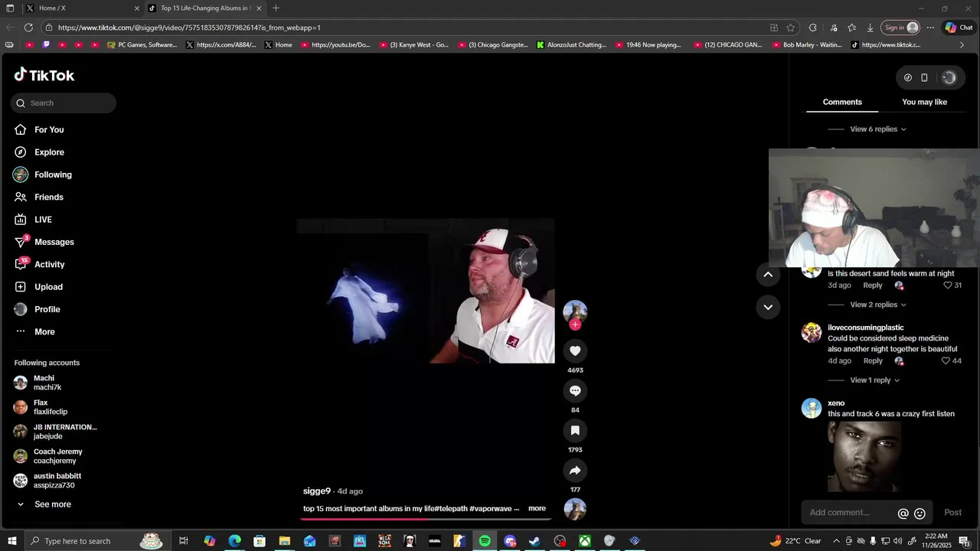The image size is (980, 551).
Task: Switch to the You may like tab
Action: coord(924,102)
